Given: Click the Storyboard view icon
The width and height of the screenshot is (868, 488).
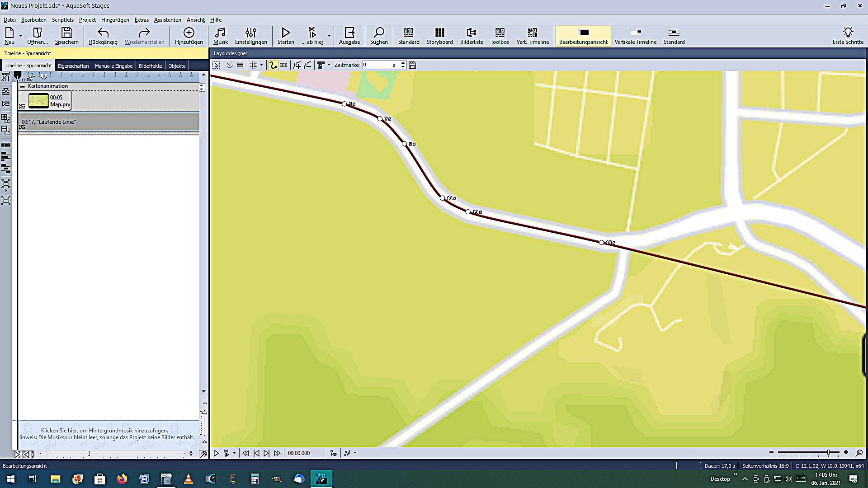Looking at the screenshot, I should (439, 36).
